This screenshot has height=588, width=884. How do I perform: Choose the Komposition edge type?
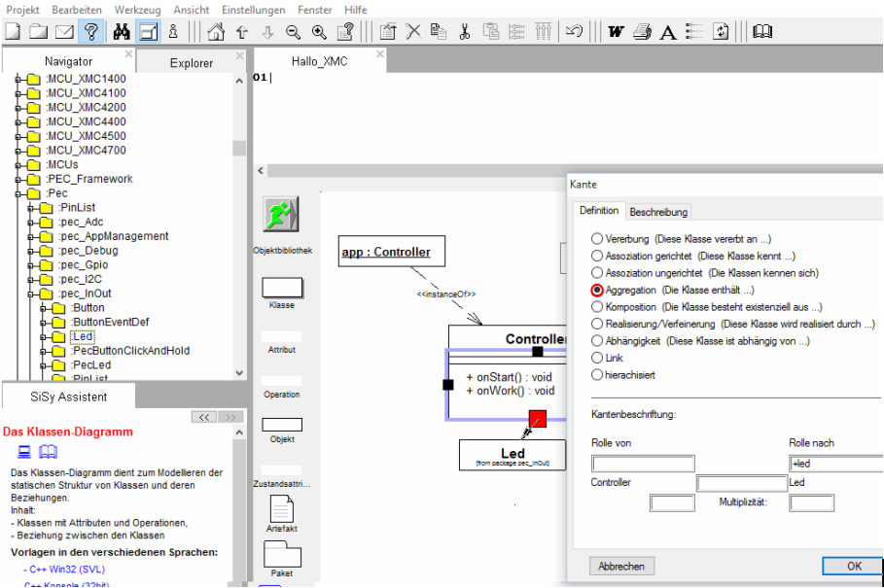(597, 306)
